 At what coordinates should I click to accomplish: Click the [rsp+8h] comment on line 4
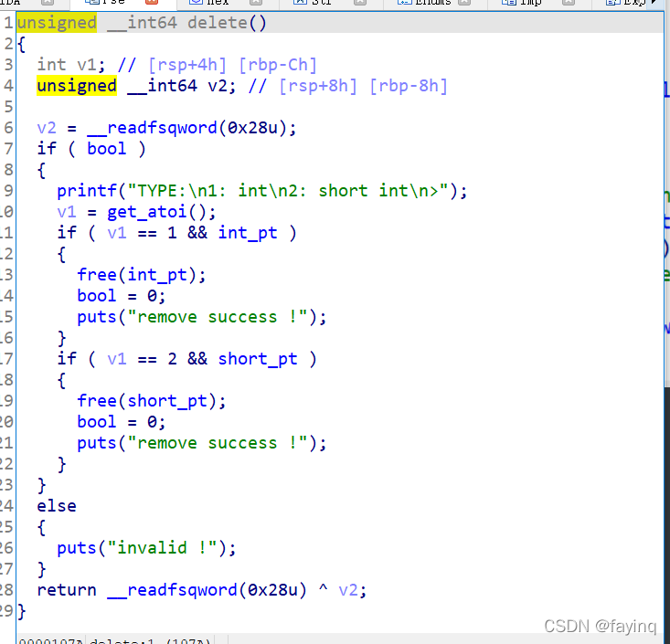318,86
